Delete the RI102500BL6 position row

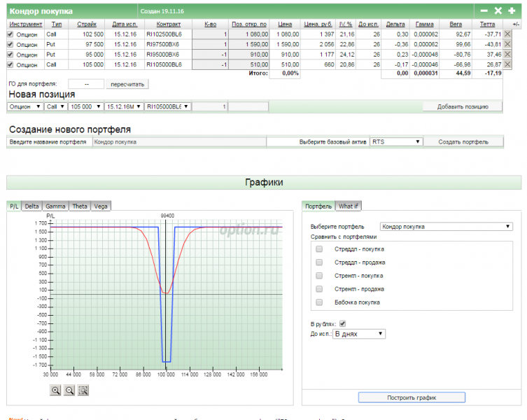(509, 34)
